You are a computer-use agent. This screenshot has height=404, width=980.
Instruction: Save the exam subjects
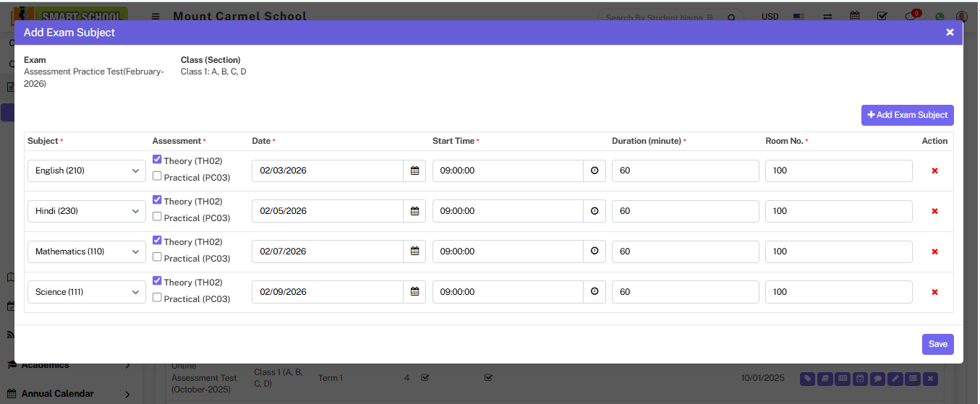tap(937, 344)
